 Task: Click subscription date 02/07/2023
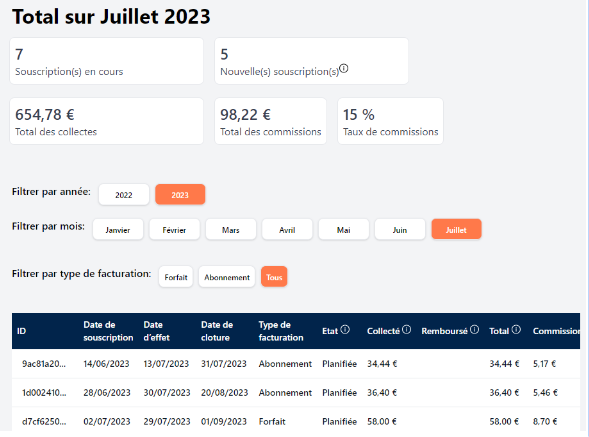[107, 422]
